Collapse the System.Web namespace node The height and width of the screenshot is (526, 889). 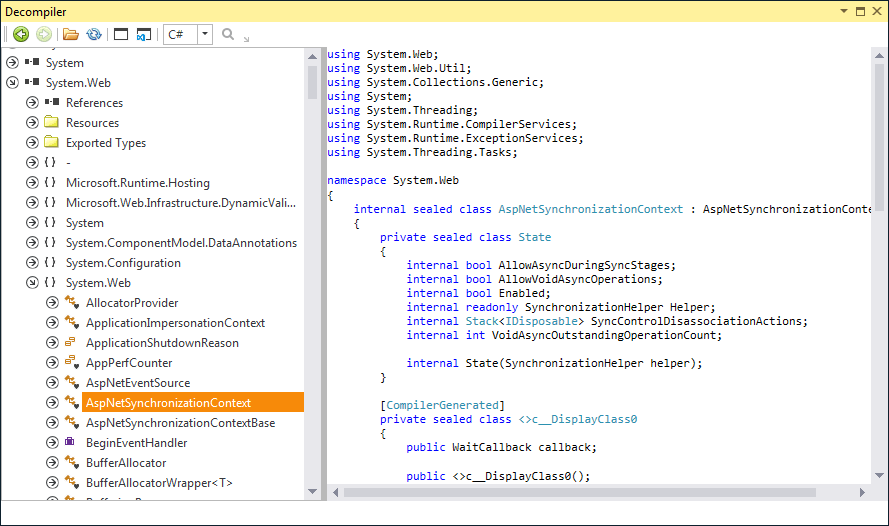(32, 283)
